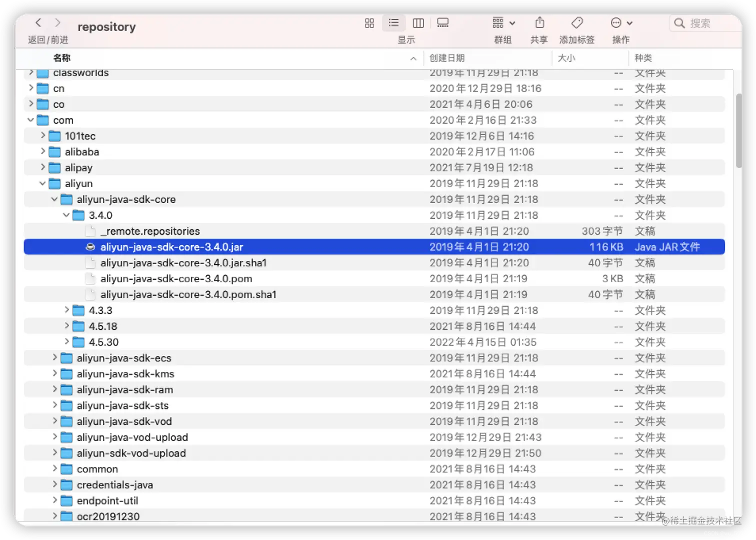The image size is (756, 540).
Task: Click the aliyun-java-sdk-ecs folder icon
Action: [x=66, y=358]
